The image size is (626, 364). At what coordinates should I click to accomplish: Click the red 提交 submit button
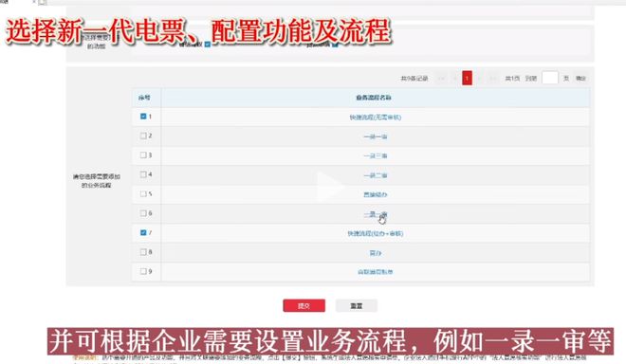(304, 306)
